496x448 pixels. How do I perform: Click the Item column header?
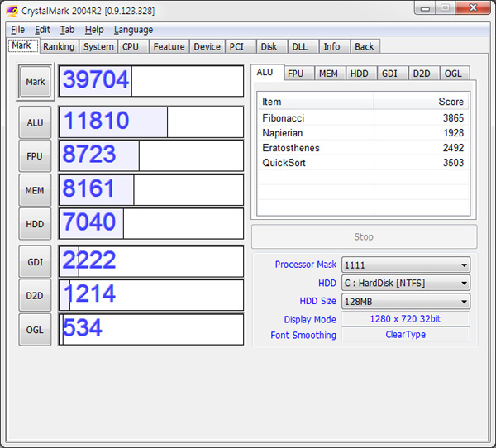316,102
